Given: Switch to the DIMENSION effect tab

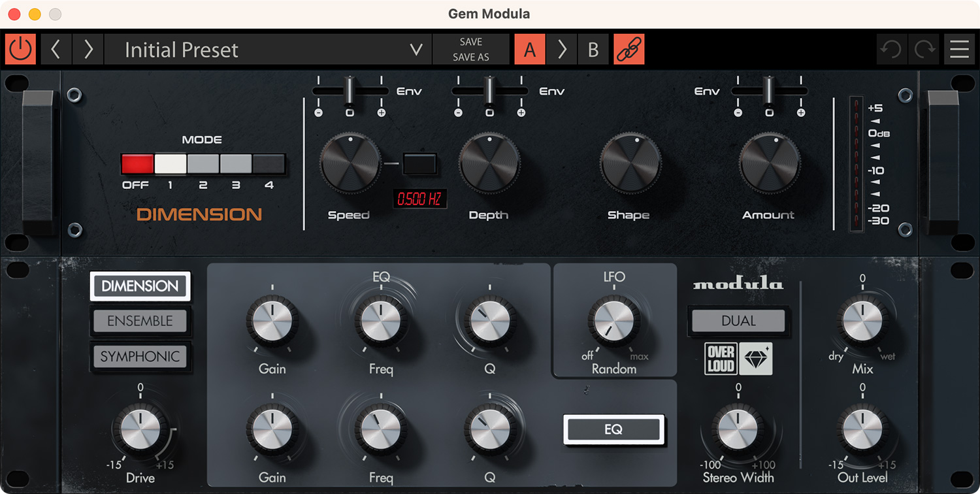Looking at the screenshot, I should pyautogui.click(x=140, y=286).
